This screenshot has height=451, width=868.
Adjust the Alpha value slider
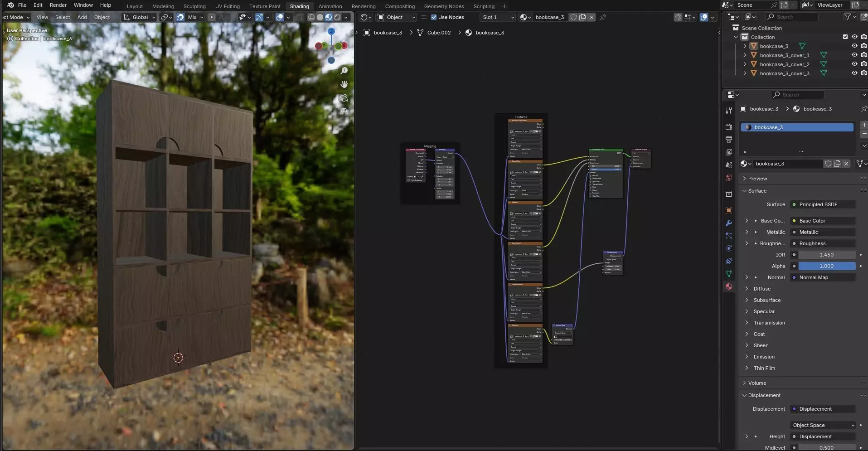pos(827,266)
